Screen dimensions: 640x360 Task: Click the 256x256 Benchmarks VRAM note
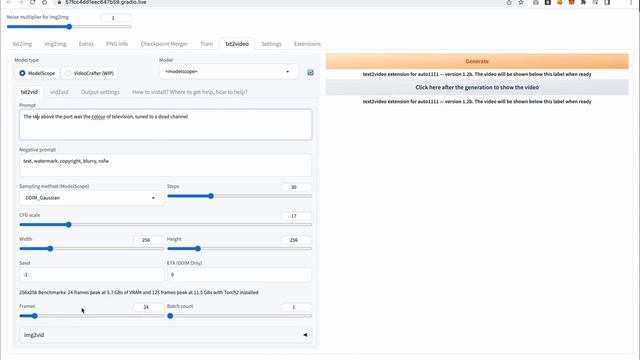pos(139,292)
